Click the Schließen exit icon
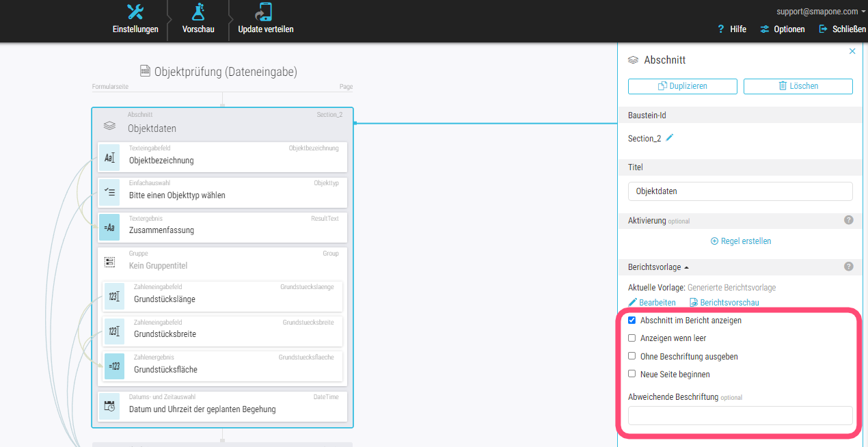This screenshot has width=868, height=447. click(x=824, y=29)
